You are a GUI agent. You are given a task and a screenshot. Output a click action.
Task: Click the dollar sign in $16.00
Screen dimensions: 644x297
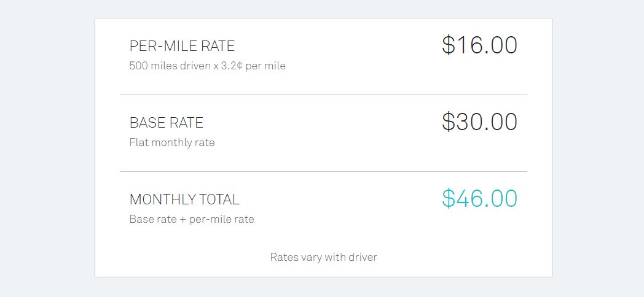pyautogui.click(x=449, y=45)
